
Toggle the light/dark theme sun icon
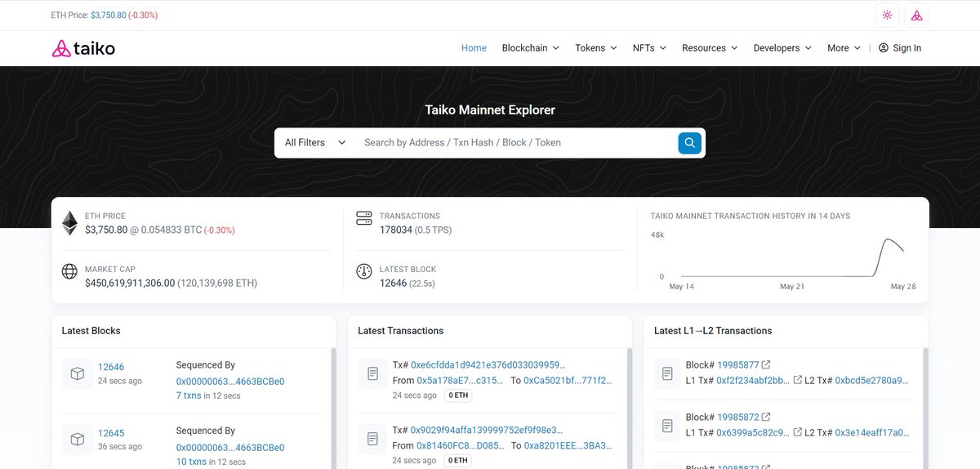point(887,15)
